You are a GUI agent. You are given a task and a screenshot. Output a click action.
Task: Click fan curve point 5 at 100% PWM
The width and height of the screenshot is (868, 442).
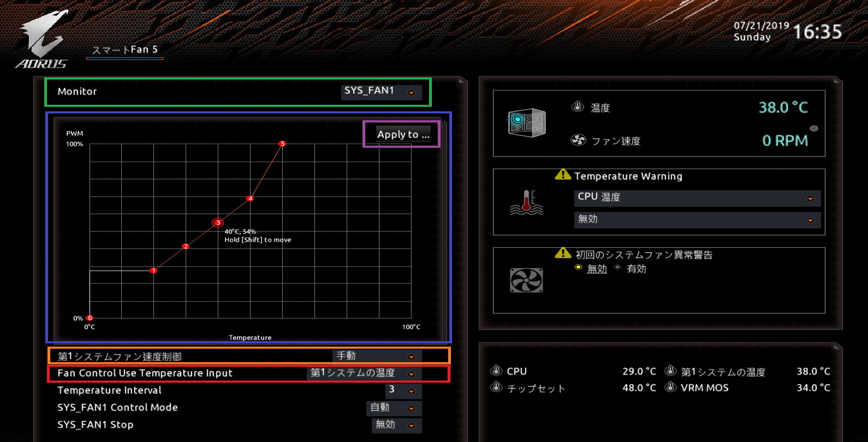[x=282, y=144]
